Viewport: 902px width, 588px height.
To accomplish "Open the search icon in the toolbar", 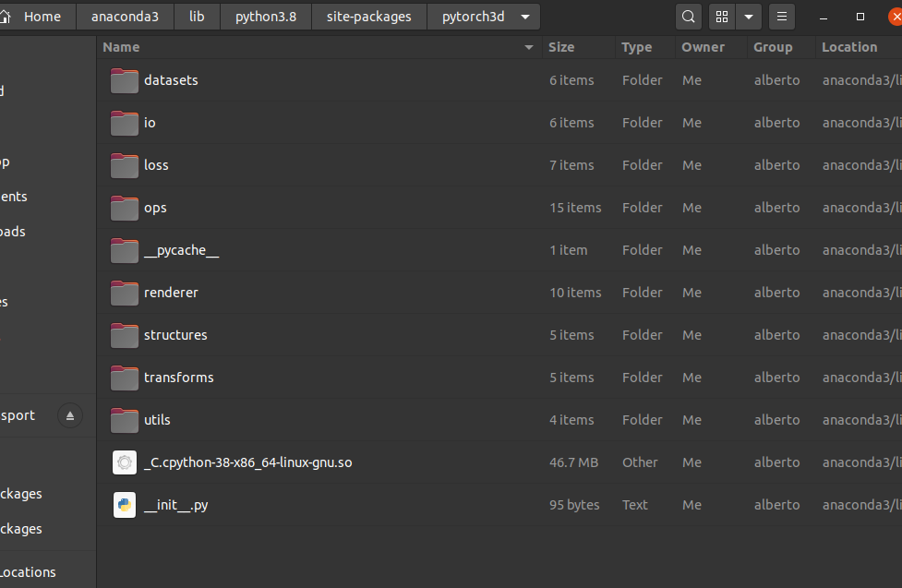I will 688,16.
